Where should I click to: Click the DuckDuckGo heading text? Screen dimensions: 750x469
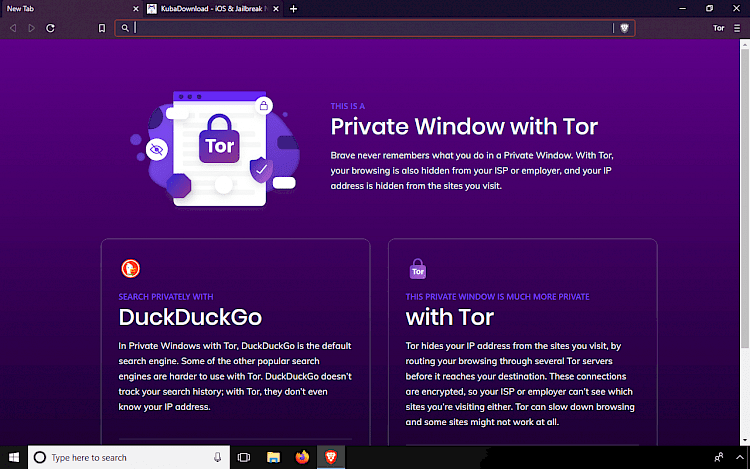point(190,317)
